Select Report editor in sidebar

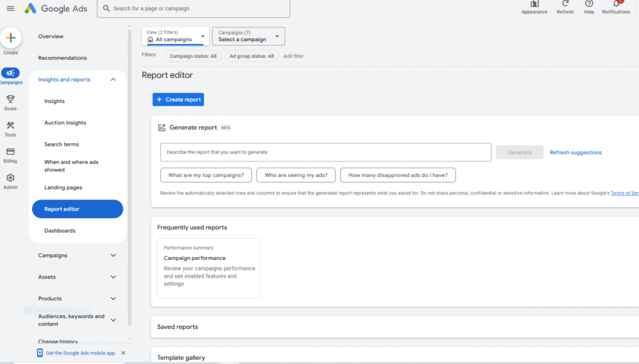tap(77, 209)
